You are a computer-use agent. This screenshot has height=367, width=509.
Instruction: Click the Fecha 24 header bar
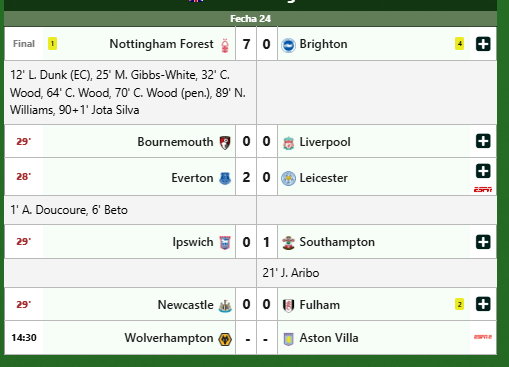coord(250,19)
